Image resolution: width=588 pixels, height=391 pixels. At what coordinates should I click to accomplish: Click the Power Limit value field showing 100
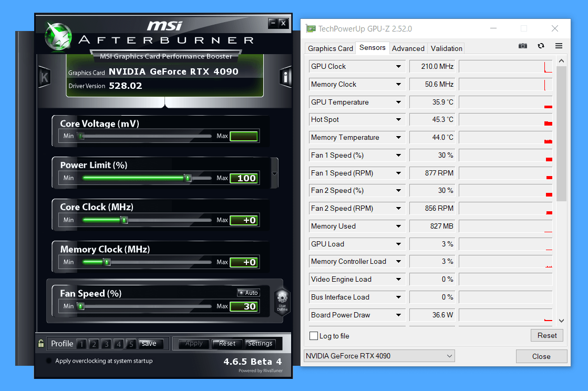coord(244,178)
